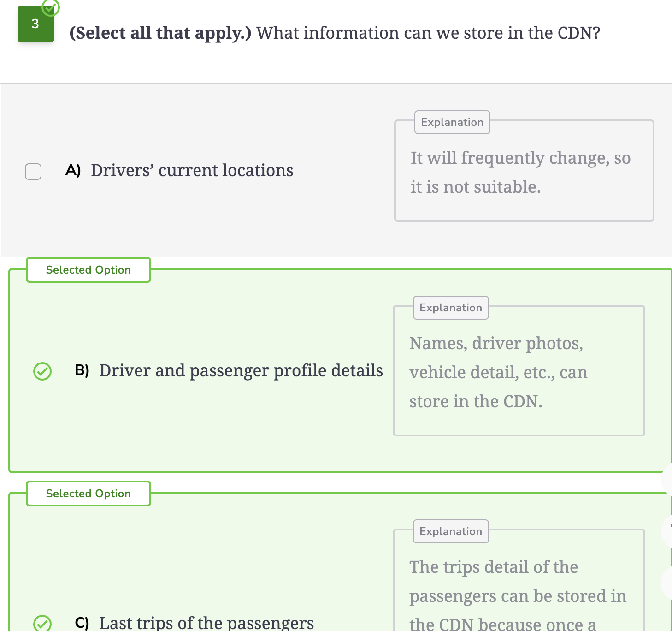
Task: Click the B) option letter label
Action: point(82,370)
